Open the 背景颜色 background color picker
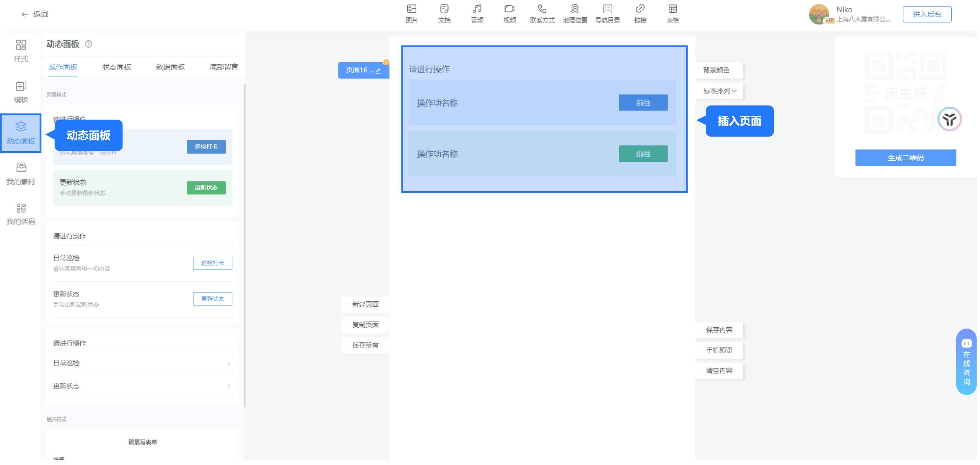Image resolution: width=980 pixels, height=465 pixels. [x=719, y=70]
